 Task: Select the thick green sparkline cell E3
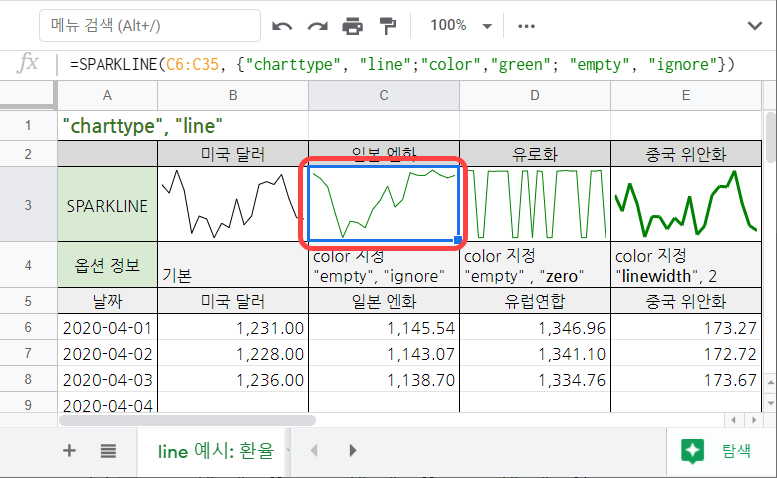685,205
